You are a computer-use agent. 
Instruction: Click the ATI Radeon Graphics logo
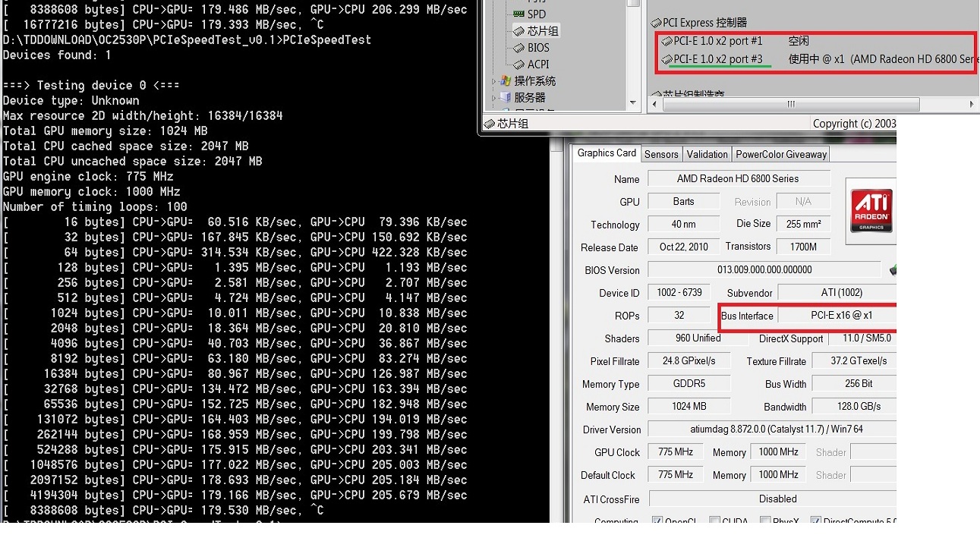(871, 210)
